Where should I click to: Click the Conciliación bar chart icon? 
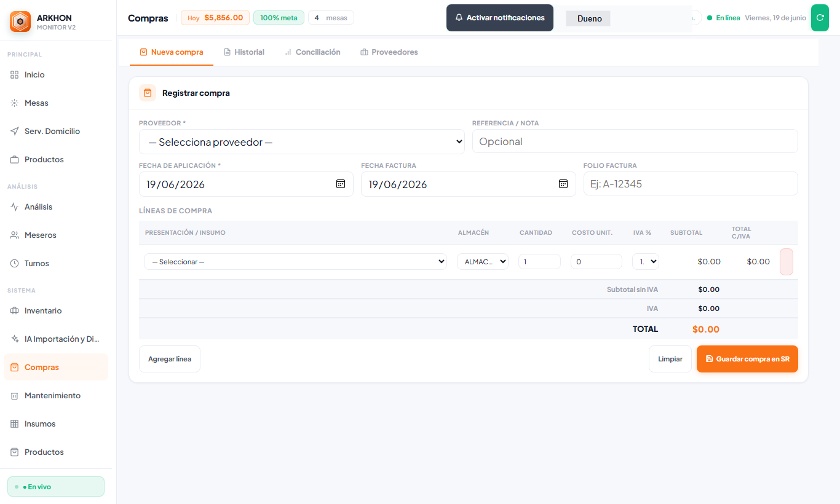288,52
